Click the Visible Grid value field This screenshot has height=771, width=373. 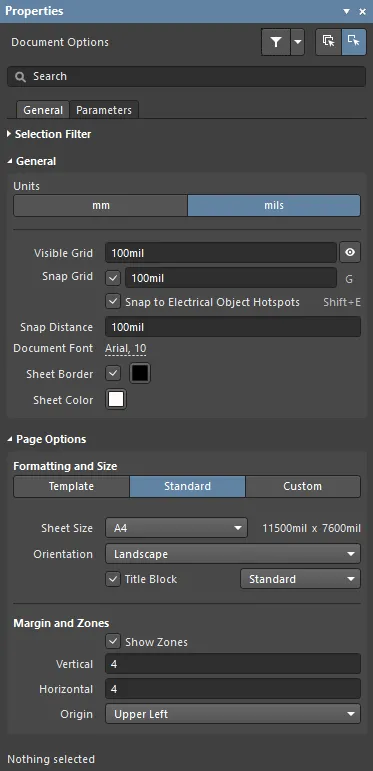coord(221,253)
